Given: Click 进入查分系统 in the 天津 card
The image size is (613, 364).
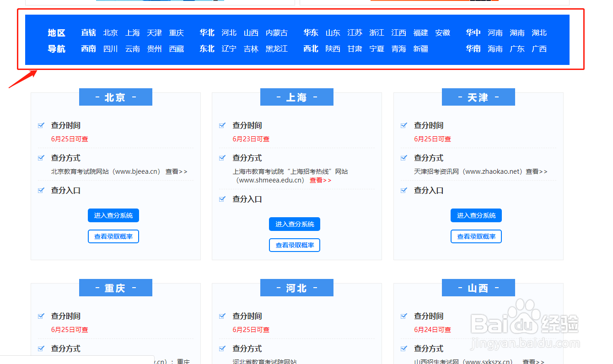Looking at the screenshot, I should click(x=476, y=215).
